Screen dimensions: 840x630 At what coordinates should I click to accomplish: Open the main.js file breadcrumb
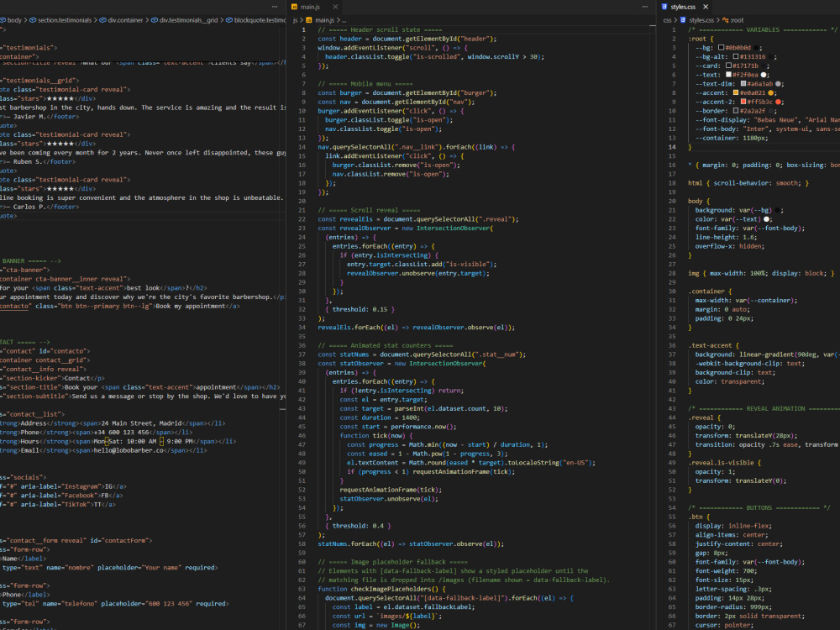coord(324,20)
